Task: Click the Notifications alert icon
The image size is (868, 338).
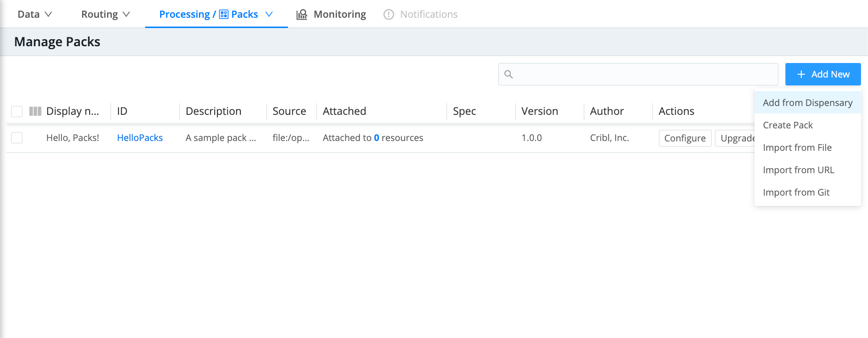Action: tap(388, 14)
